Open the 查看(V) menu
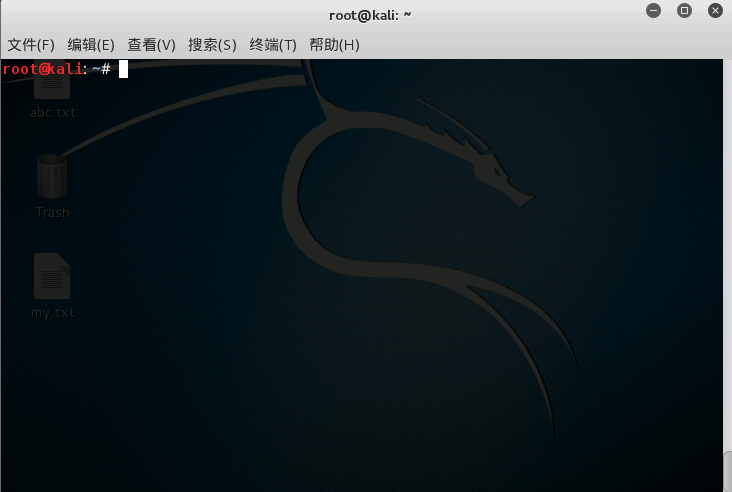The height and width of the screenshot is (492, 732). pos(151,45)
